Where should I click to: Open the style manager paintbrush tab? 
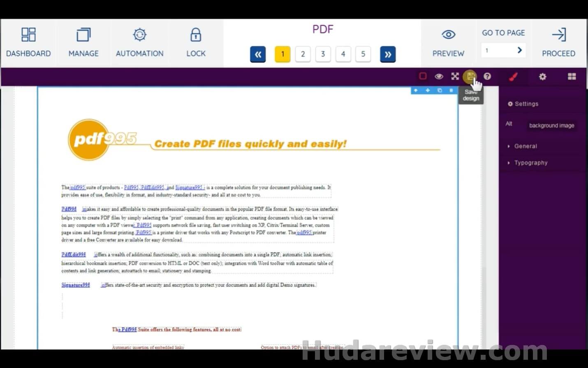click(513, 77)
